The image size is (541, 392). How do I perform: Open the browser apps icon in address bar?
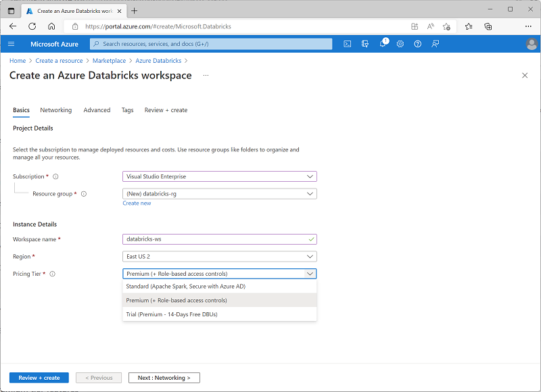pyautogui.click(x=415, y=26)
